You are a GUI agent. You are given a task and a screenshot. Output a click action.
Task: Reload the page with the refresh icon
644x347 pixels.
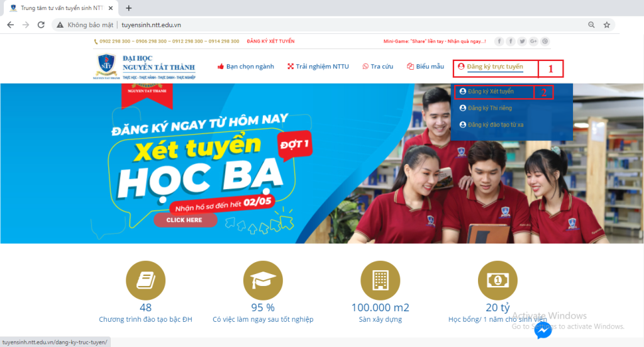coord(41,25)
